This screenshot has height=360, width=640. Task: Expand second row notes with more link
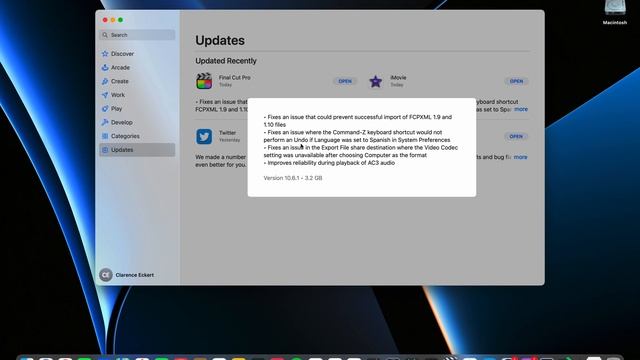pos(520,157)
